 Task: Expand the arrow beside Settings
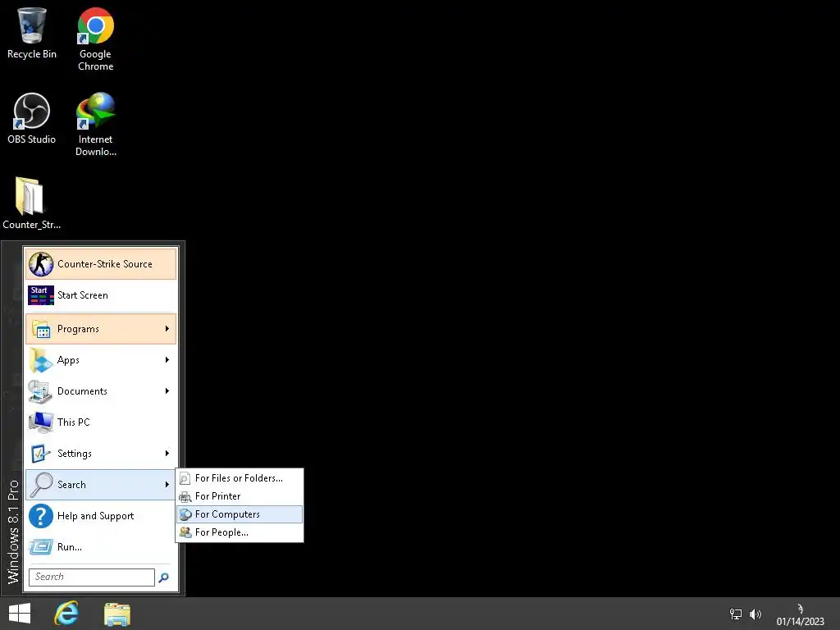[x=167, y=453]
